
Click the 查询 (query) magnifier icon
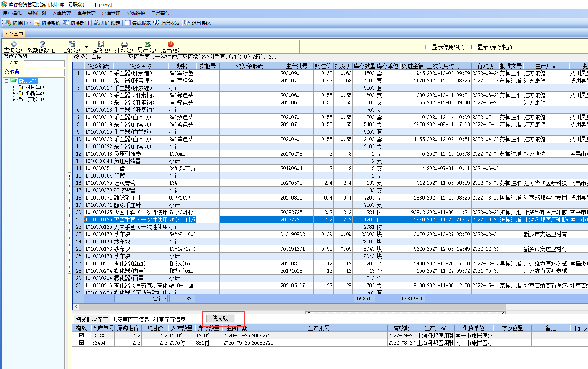(x=13, y=44)
